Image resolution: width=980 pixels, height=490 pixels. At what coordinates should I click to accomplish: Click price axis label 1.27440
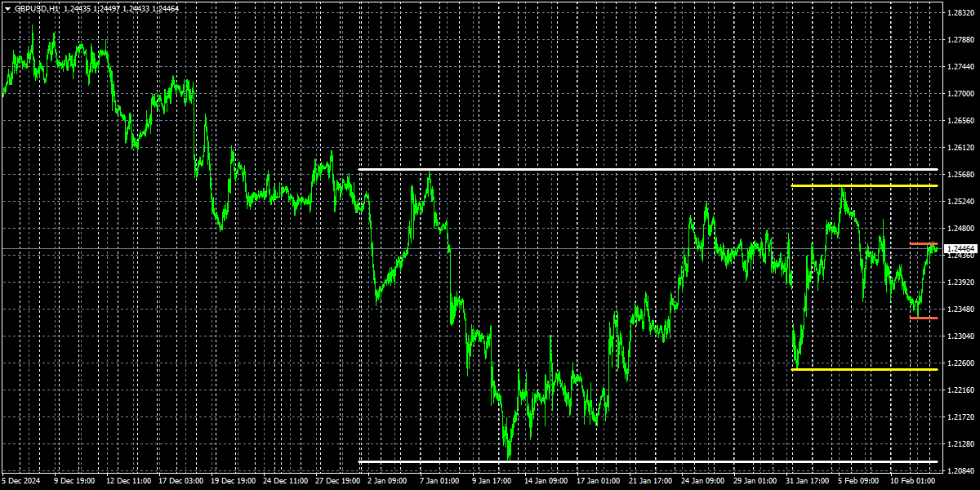click(960, 67)
